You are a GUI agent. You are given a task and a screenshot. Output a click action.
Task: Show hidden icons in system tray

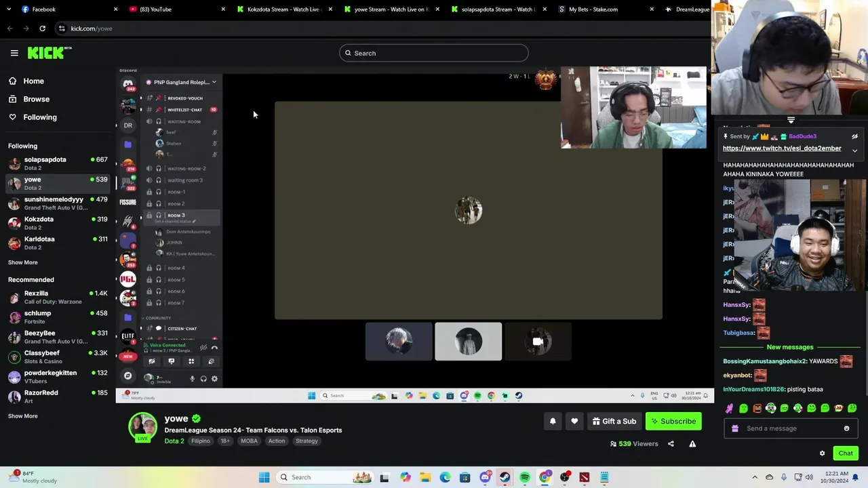755,477
